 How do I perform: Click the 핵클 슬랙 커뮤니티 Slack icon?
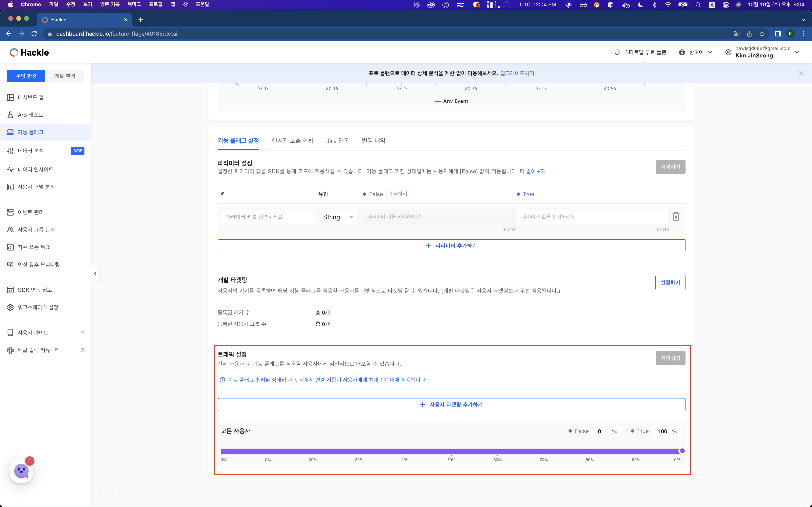tap(10, 350)
